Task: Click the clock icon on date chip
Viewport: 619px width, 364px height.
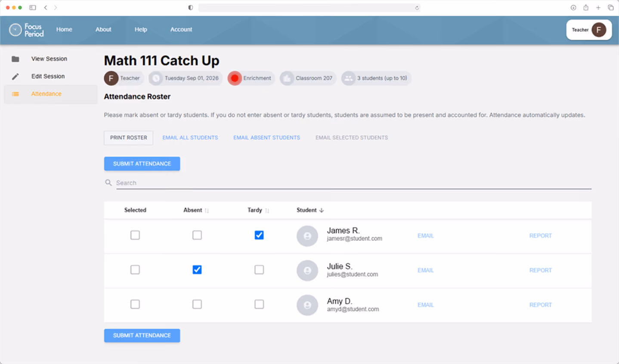Action: (156, 78)
